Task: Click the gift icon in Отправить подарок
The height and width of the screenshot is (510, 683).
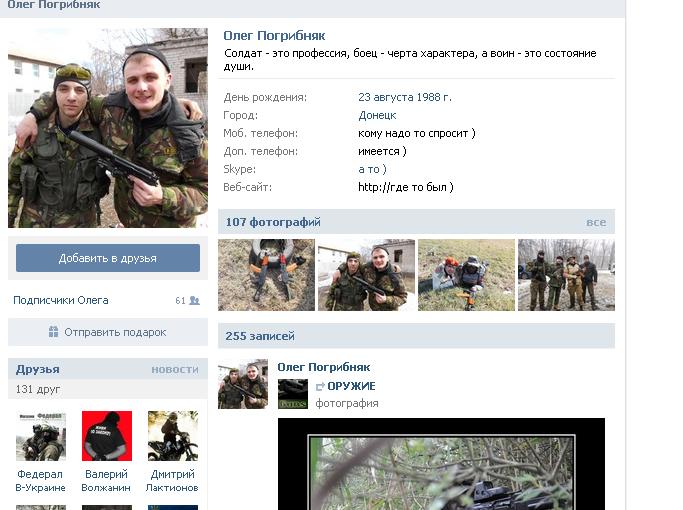Action: pyautogui.click(x=53, y=332)
